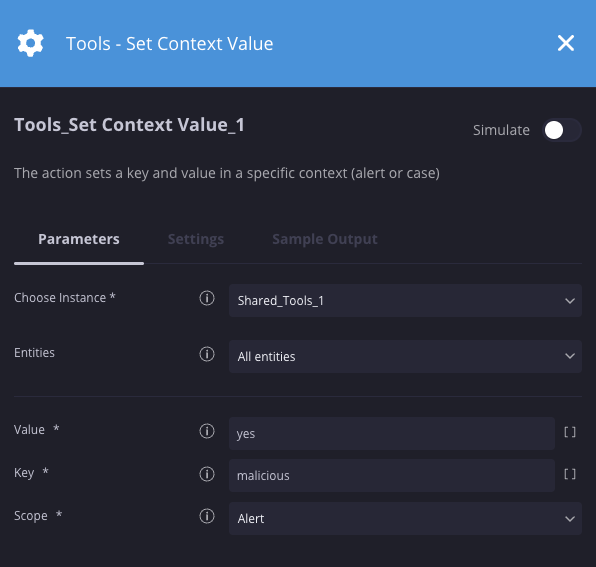This screenshot has width=596, height=567.
Task: Select the Parameters tab
Action: tap(79, 239)
